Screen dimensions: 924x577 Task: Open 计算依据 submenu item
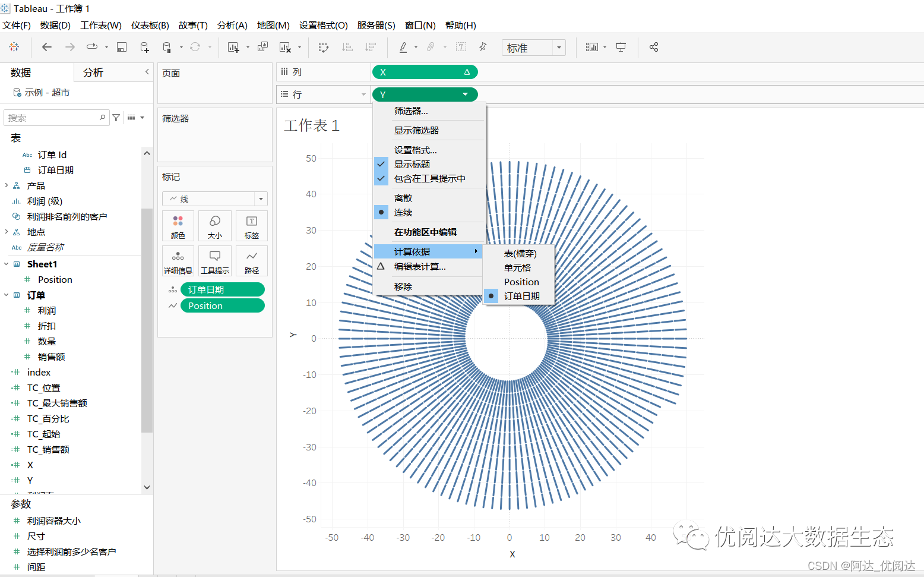(x=429, y=251)
